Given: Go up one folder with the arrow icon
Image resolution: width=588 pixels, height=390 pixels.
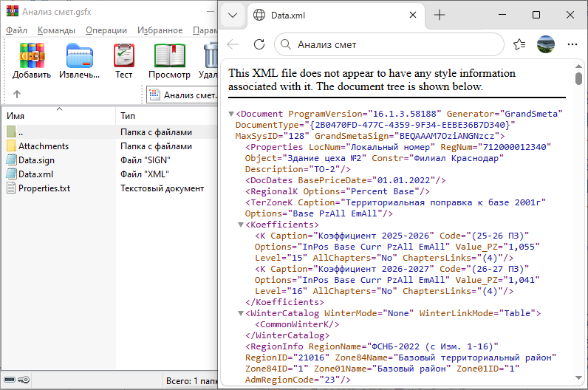Looking at the screenshot, I should tap(17, 94).
